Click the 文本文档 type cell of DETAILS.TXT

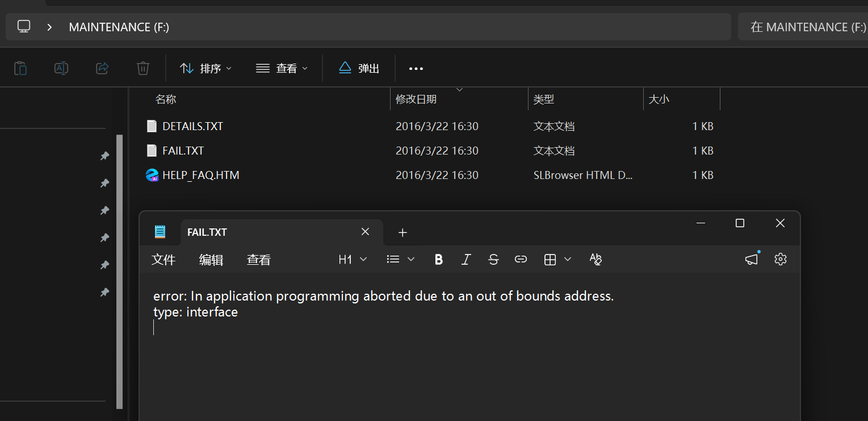(554, 126)
